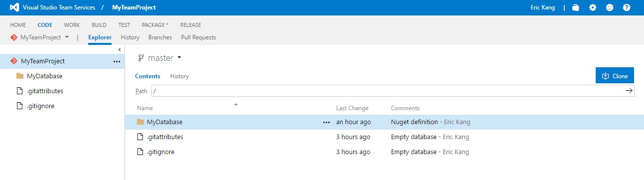
Task: Select .gitignore in the tree
Action: pos(40,106)
